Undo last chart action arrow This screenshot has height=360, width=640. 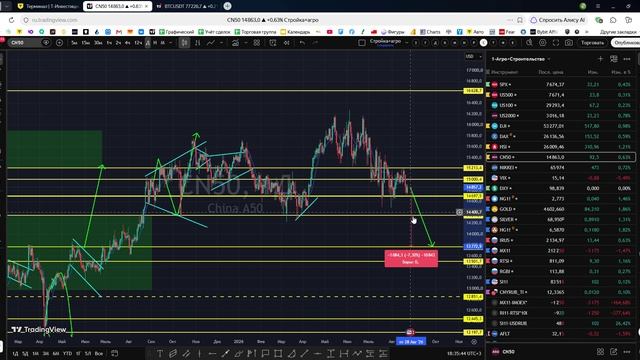302,43
